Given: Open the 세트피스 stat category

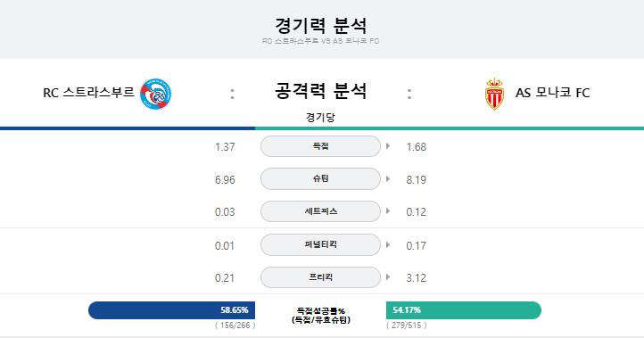Looking at the screenshot, I should pyautogui.click(x=320, y=211).
